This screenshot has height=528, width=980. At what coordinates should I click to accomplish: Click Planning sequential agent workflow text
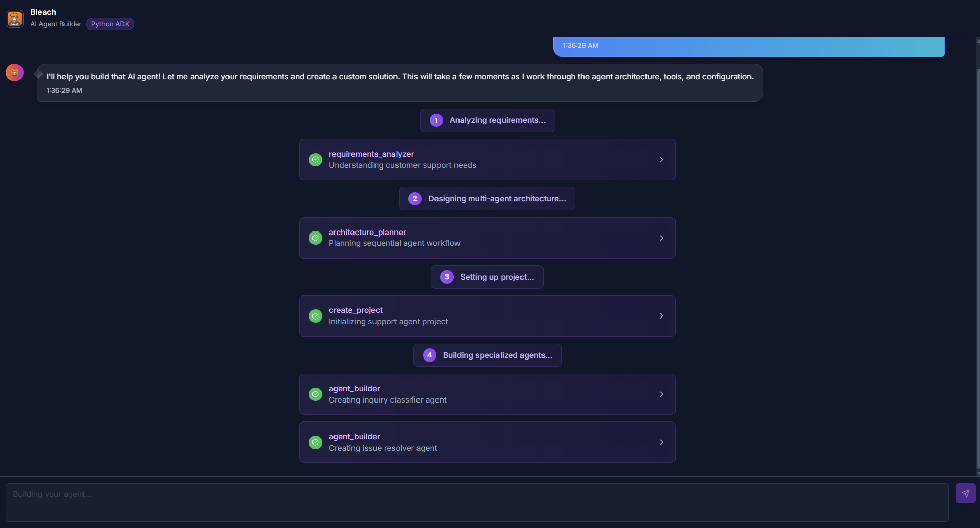click(394, 243)
